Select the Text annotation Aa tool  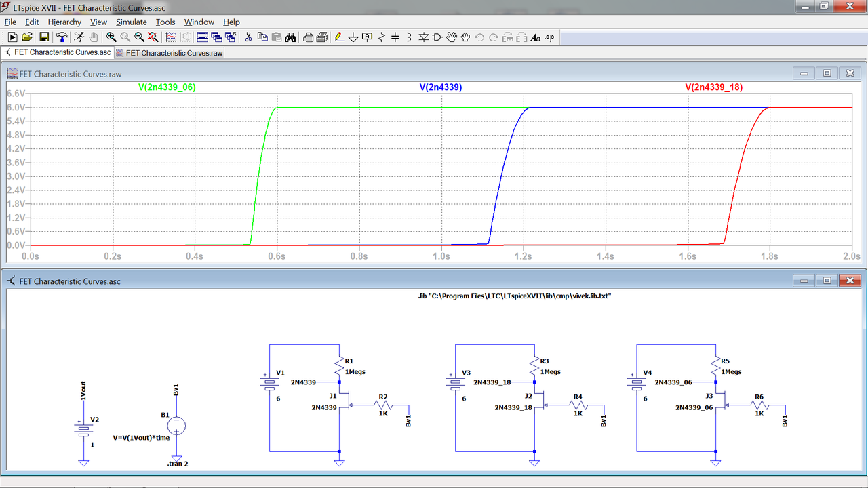point(535,37)
